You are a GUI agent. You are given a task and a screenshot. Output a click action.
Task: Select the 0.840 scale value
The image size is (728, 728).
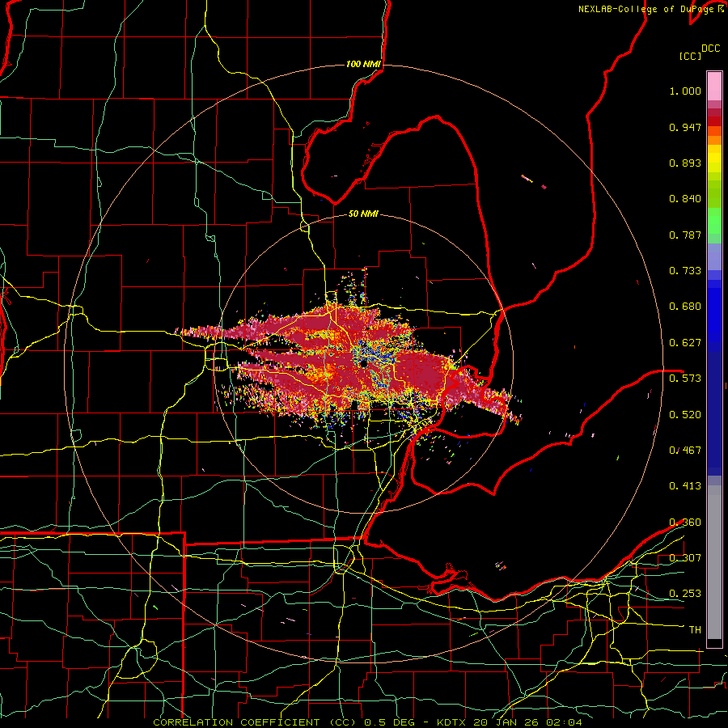[x=685, y=199]
